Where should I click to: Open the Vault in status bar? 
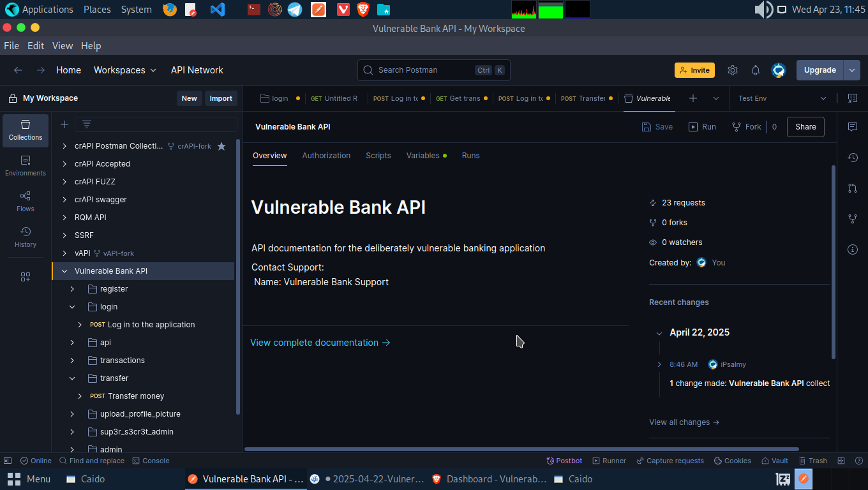[x=775, y=461]
